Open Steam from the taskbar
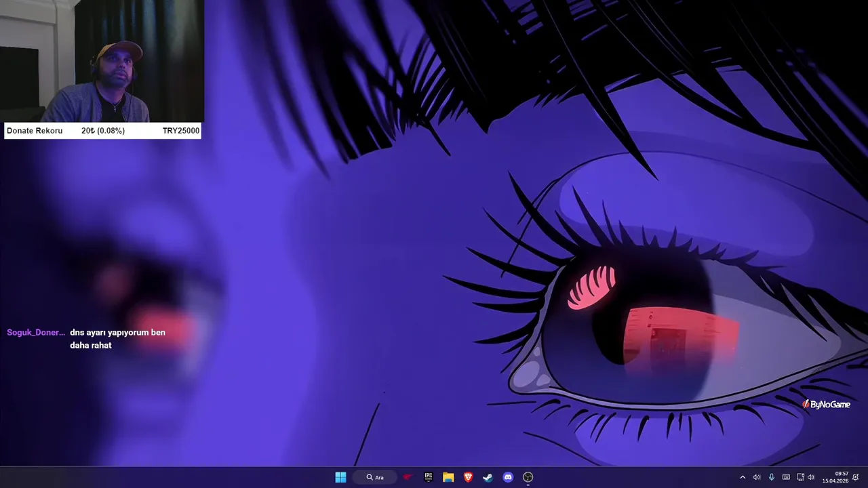This screenshot has height=488, width=868. [x=488, y=477]
